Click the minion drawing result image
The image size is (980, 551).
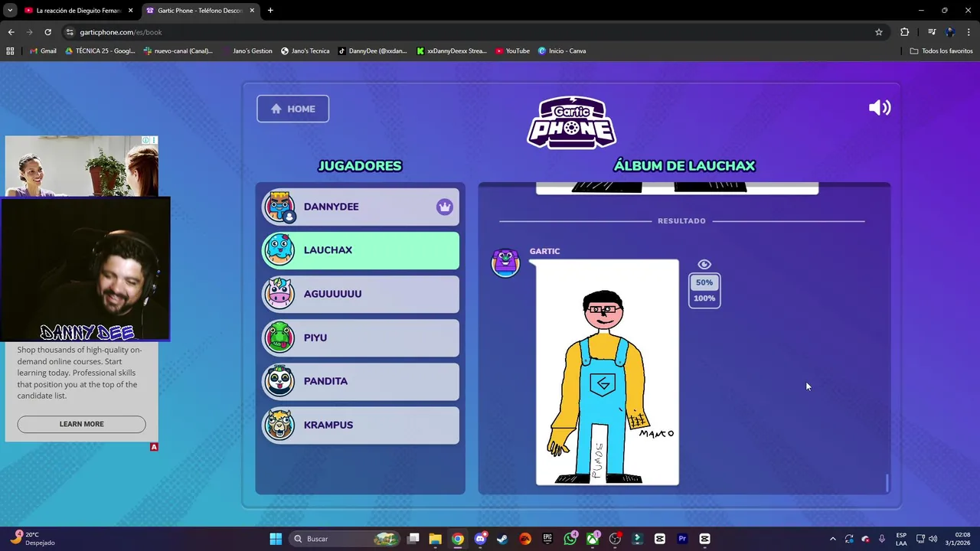[x=607, y=373]
